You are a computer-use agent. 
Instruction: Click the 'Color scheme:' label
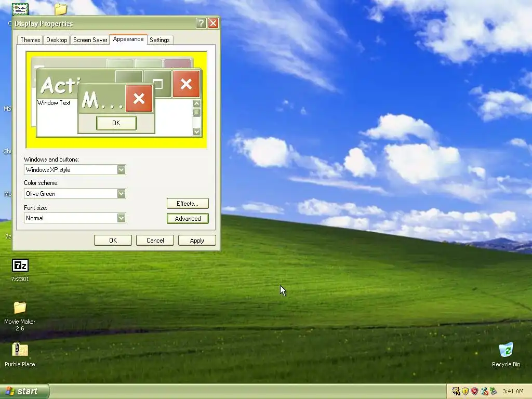point(41,183)
